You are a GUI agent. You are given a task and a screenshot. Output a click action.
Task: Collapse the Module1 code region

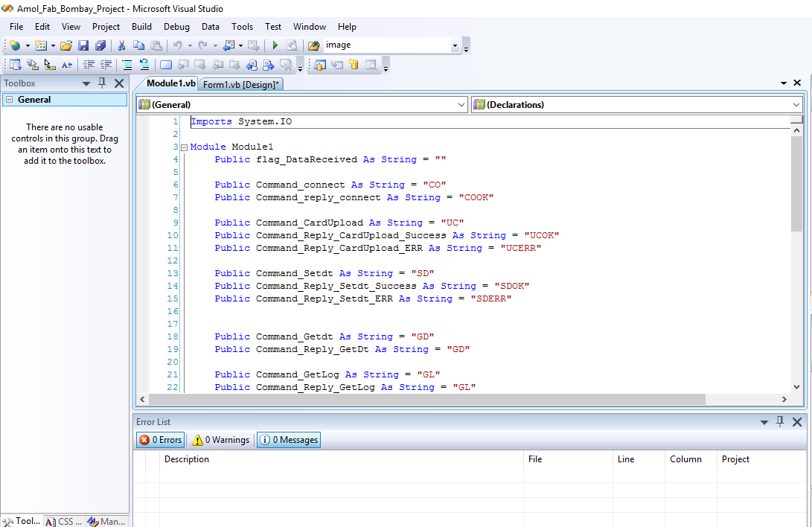point(184,147)
